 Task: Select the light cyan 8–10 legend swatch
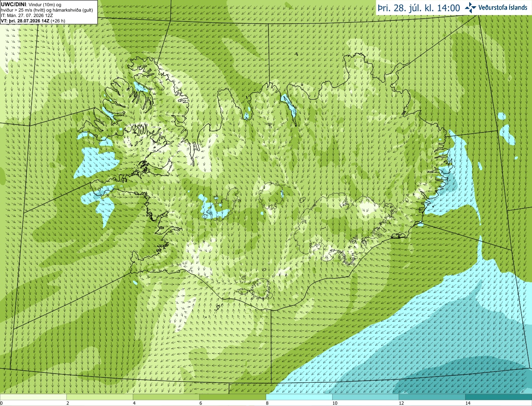pyautogui.click(x=299, y=397)
